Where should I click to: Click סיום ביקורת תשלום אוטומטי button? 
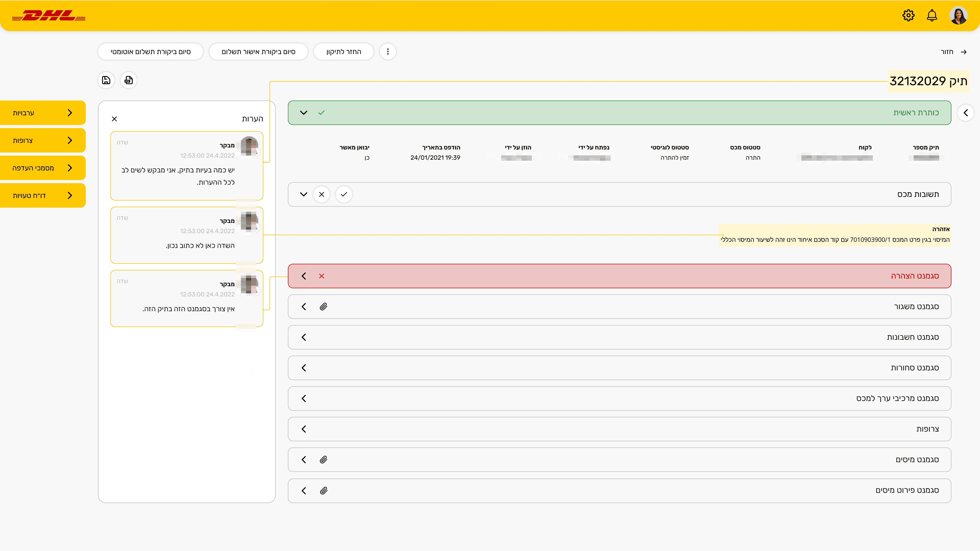[x=151, y=51]
